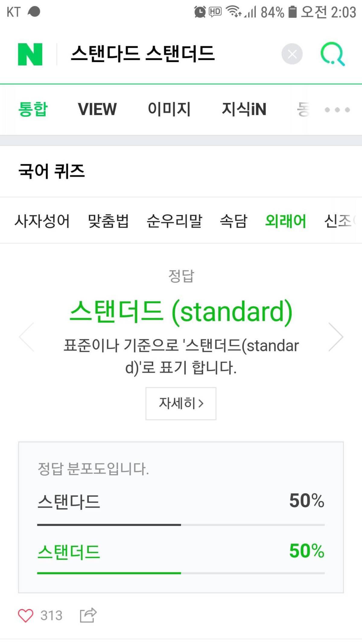Switch to 순우리말 quiz category

click(174, 221)
